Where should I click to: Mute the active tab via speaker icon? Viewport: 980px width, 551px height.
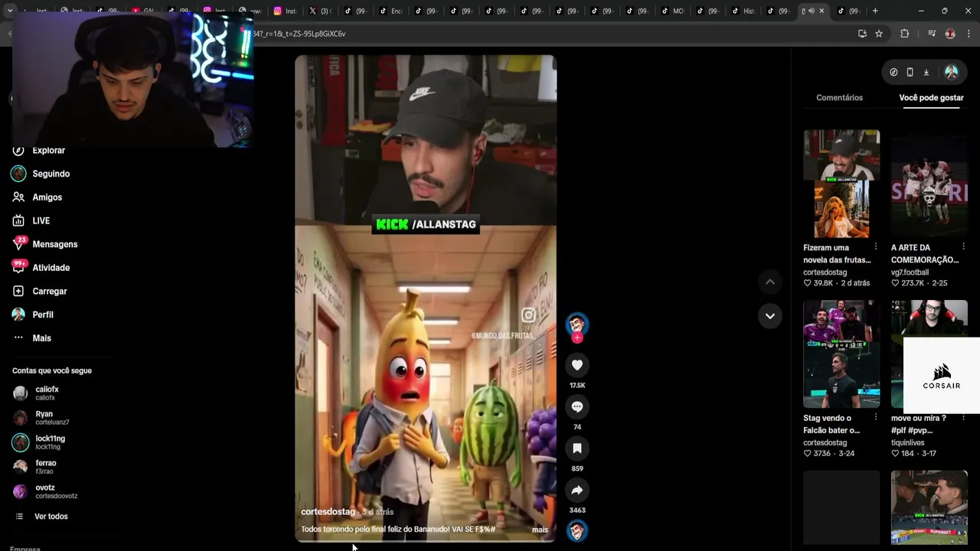click(811, 11)
